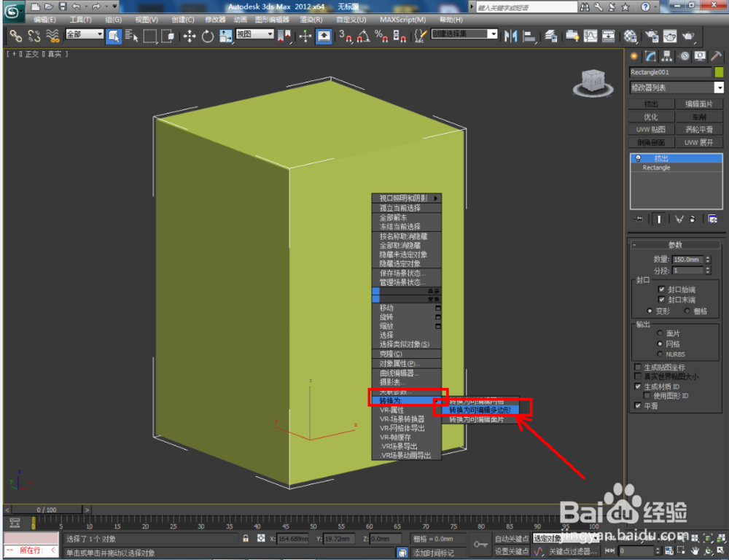This screenshot has width=729, height=560.
Task: Uncheck the 封口始端 cap checkbox
Action: 661,289
